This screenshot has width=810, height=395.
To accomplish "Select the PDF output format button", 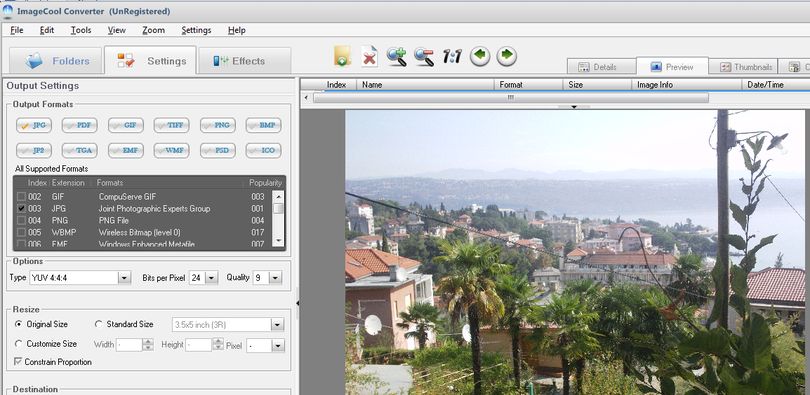I will pos(80,125).
